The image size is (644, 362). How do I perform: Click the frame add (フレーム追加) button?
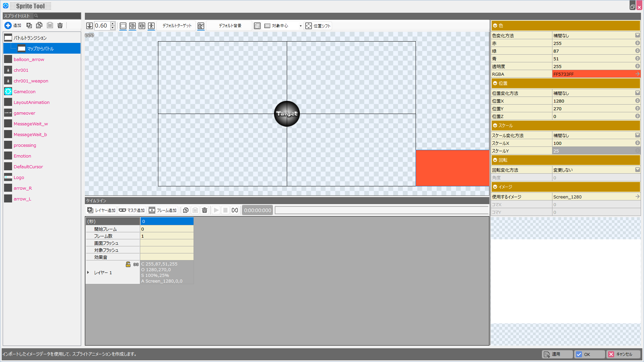[163, 210]
